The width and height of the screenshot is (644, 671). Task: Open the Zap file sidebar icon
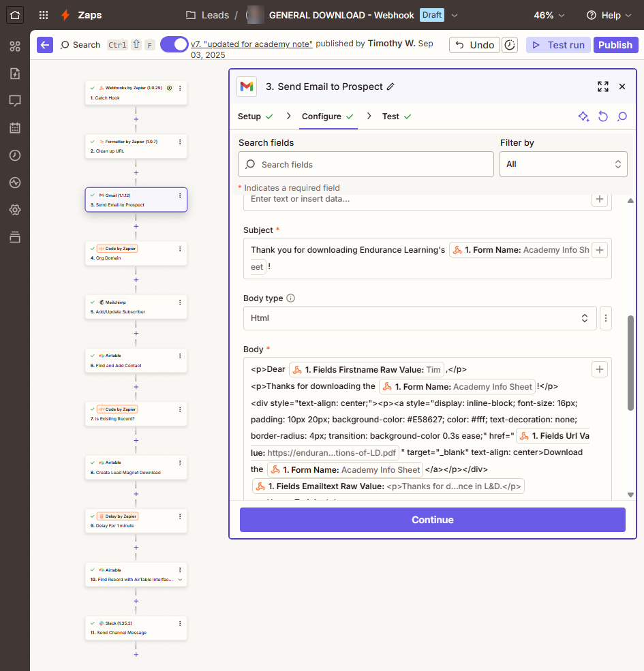tap(15, 74)
